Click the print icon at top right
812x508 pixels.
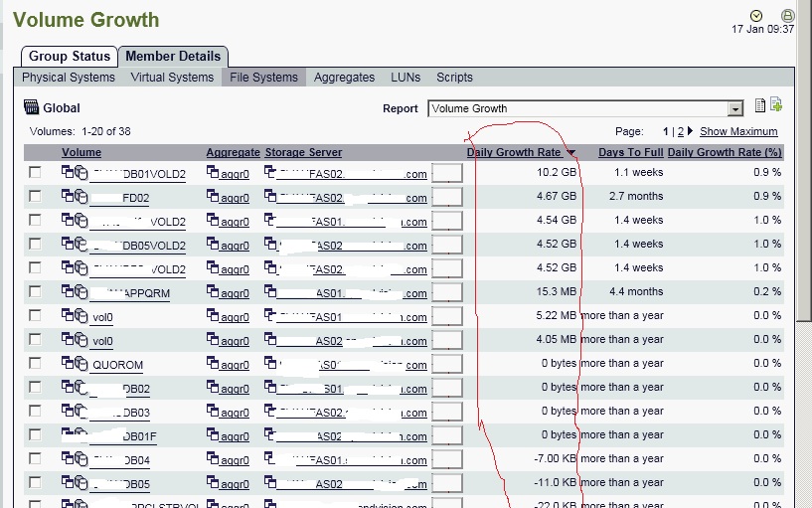coord(787,15)
